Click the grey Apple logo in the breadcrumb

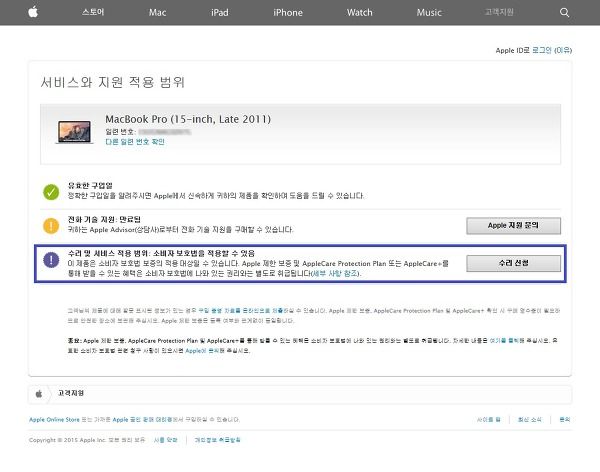click(39, 394)
